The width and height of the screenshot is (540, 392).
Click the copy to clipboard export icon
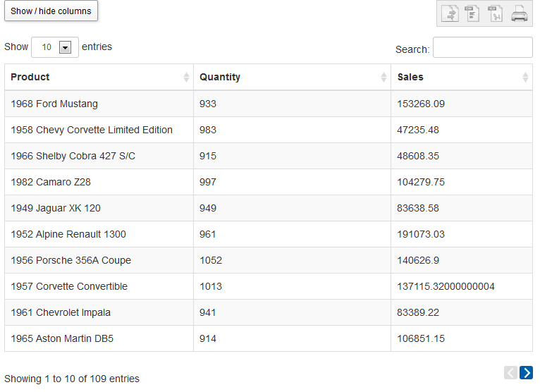[x=450, y=14]
